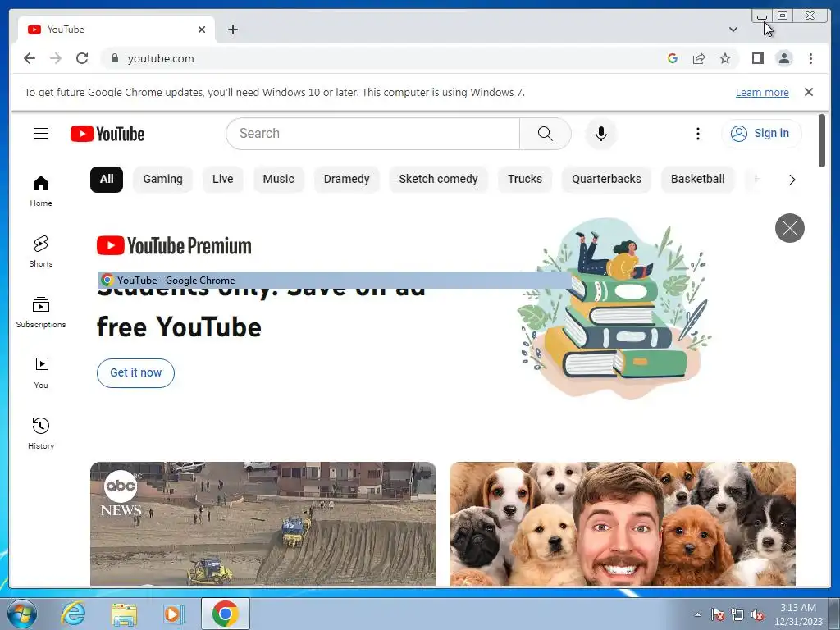Select the Quarterbacks filter chip
This screenshot has width=840, height=630.
[606, 179]
